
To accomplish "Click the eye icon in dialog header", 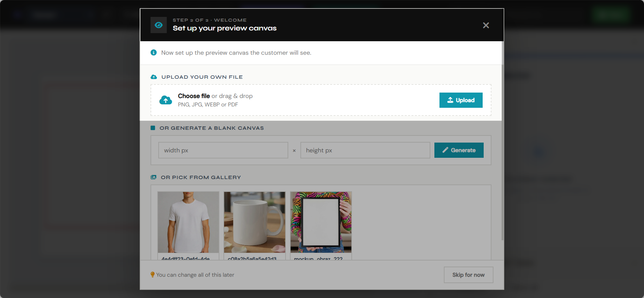I will click(x=159, y=25).
